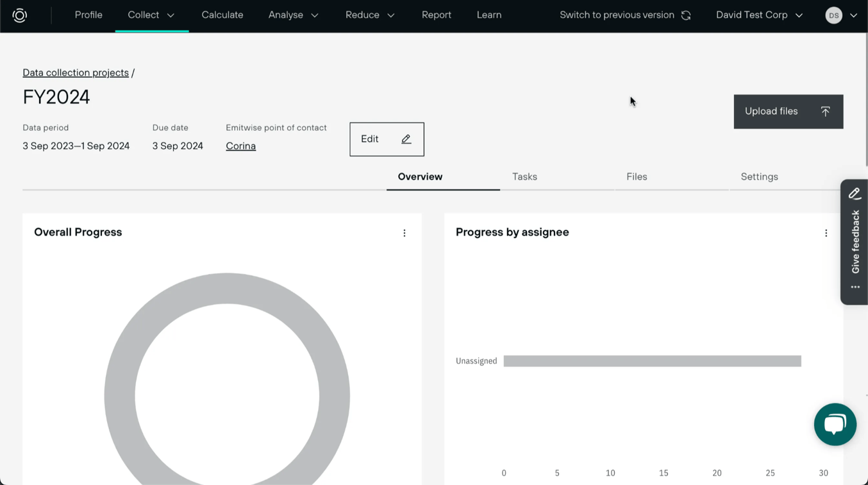Click the refresh icon beside Switch to previous version
The image size is (868, 485).
point(687,15)
